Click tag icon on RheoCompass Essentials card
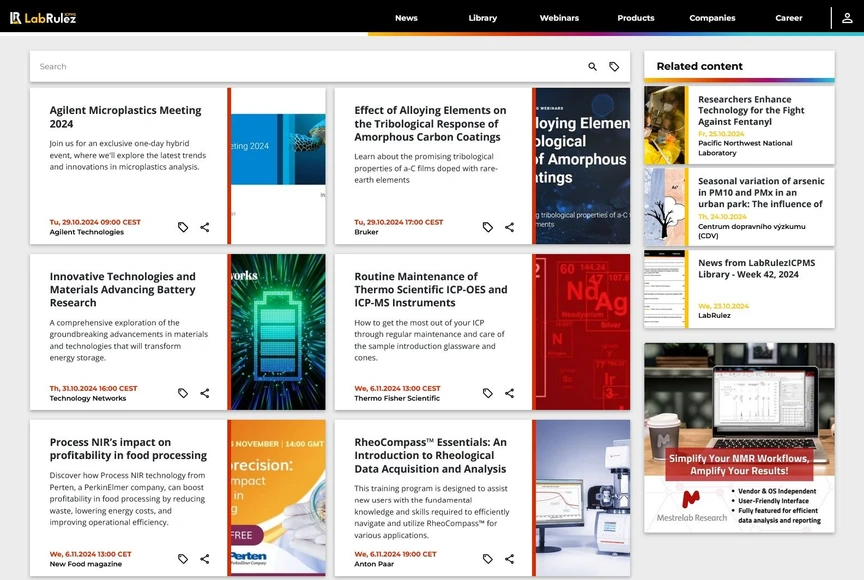 [488, 559]
